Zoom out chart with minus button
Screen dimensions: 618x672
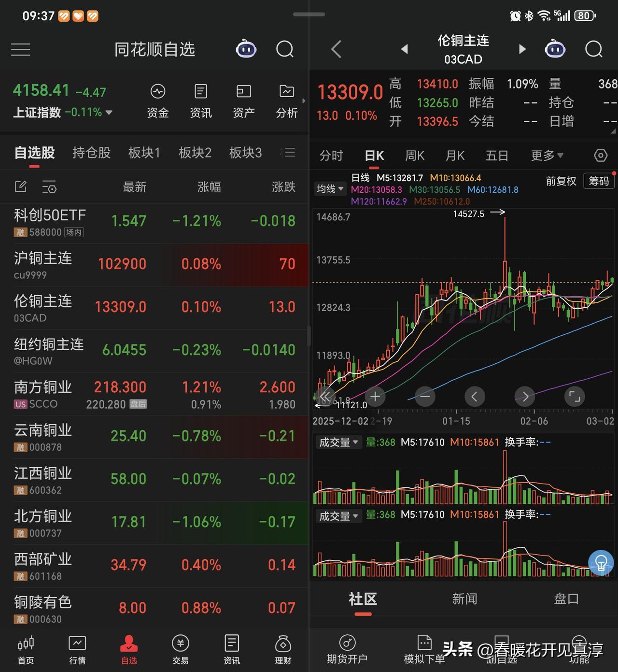click(425, 397)
